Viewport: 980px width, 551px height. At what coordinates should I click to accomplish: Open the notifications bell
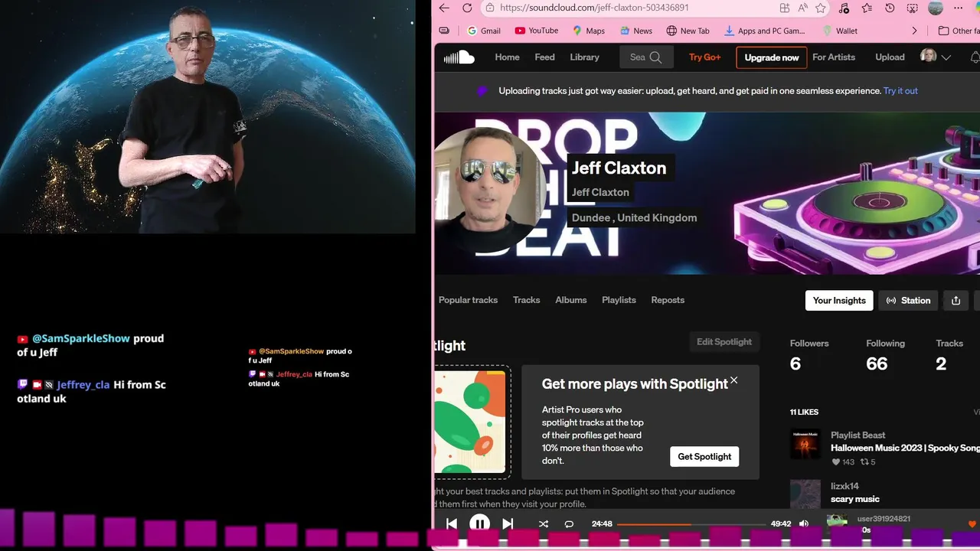click(x=975, y=57)
